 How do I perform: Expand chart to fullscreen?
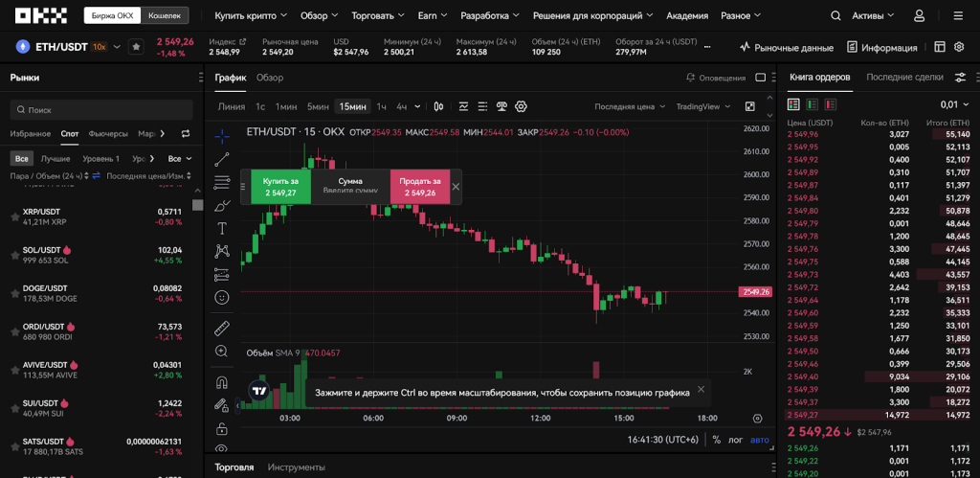point(749,106)
